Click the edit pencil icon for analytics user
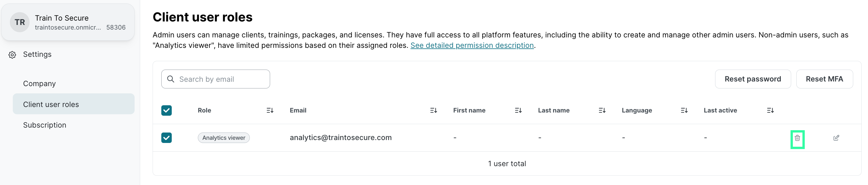The height and width of the screenshot is (185, 868). (x=836, y=138)
